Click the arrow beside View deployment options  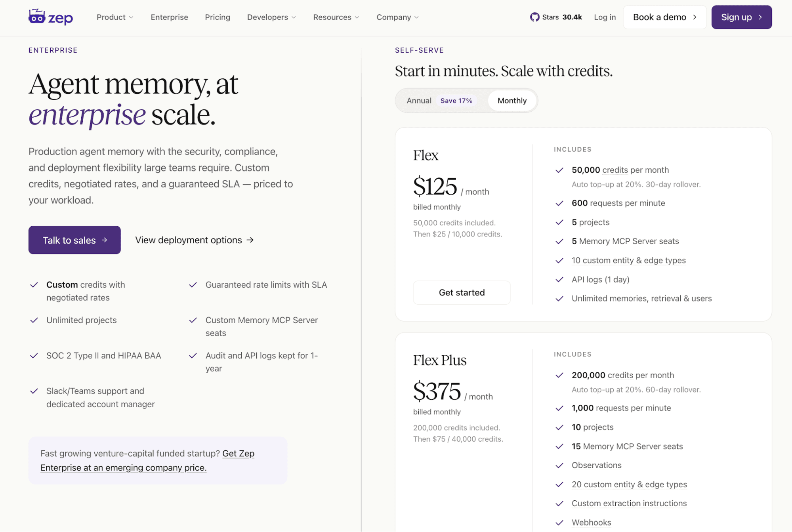point(250,240)
